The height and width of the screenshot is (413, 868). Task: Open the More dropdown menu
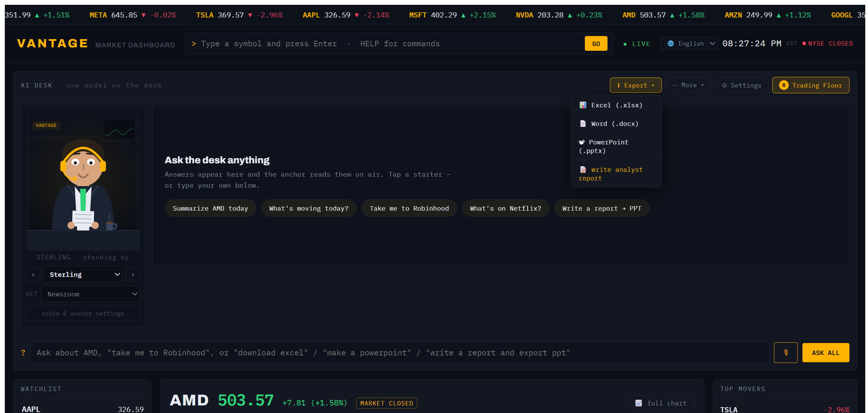tap(688, 85)
